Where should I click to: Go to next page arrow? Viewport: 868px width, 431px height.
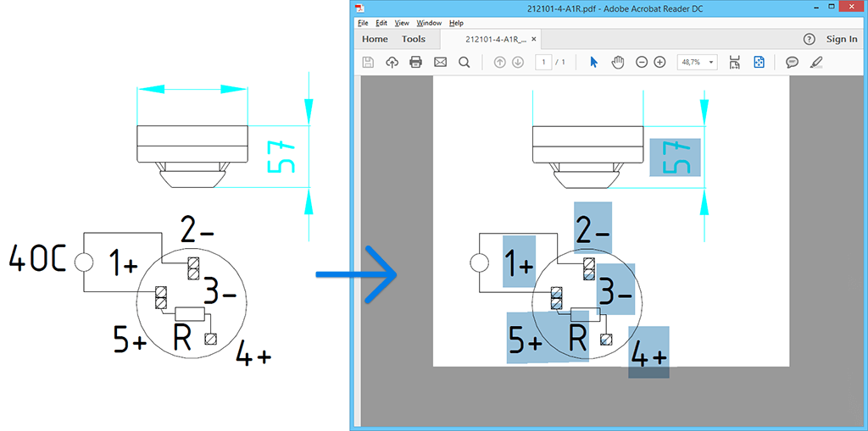pyautogui.click(x=518, y=62)
